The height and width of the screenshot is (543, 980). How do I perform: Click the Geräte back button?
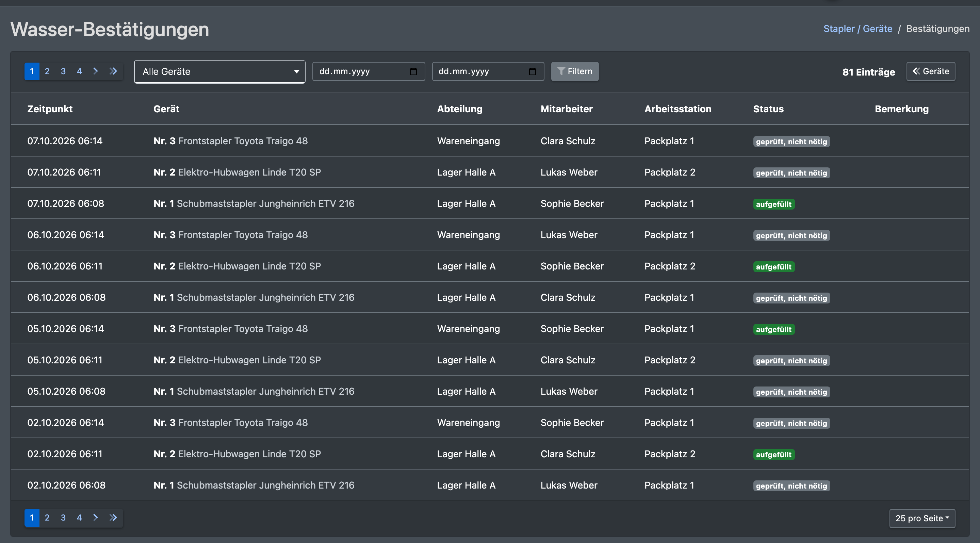(930, 71)
